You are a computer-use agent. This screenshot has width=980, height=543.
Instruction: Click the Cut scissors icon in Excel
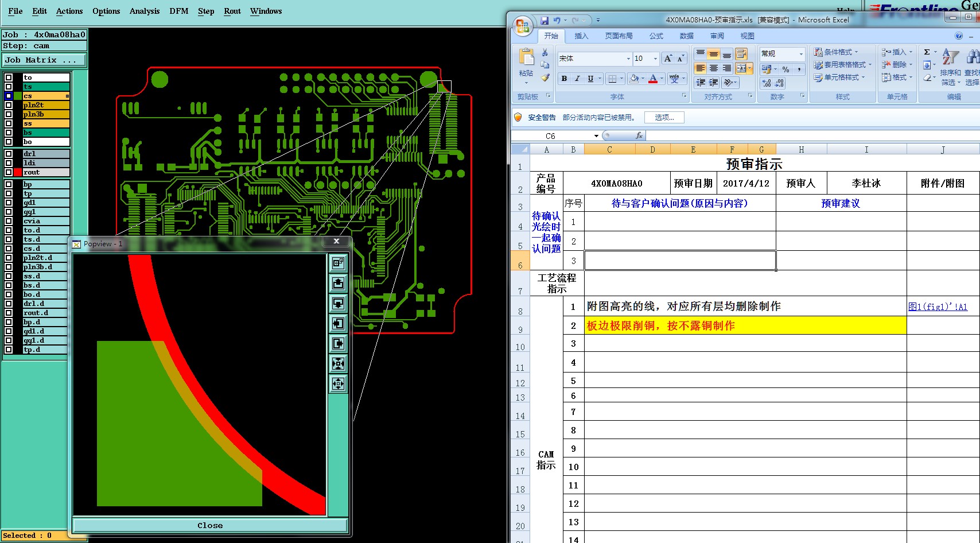pos(545,52)
